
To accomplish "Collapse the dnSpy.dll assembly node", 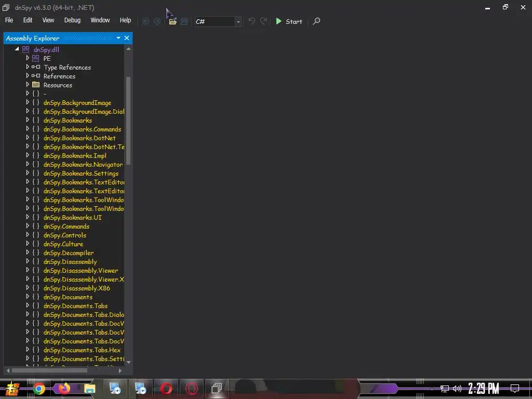I will pyautogui.click(x=17, y=49).
